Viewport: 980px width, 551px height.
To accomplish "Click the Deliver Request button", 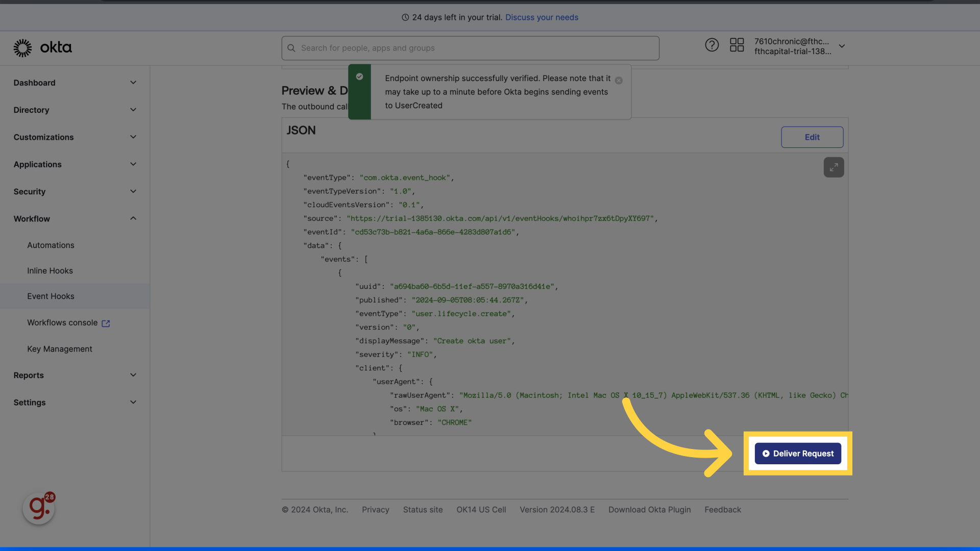I will (x=798, y=454).
